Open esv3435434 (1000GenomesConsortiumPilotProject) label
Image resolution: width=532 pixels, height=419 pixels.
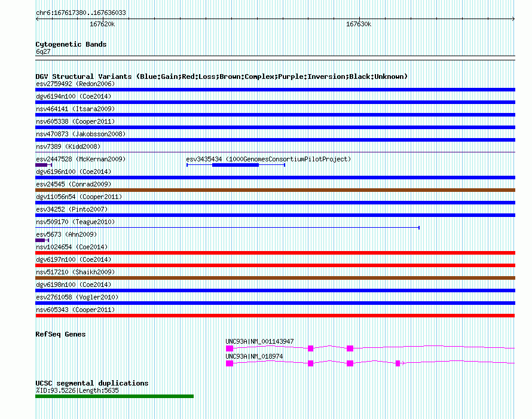click(268, 159)
